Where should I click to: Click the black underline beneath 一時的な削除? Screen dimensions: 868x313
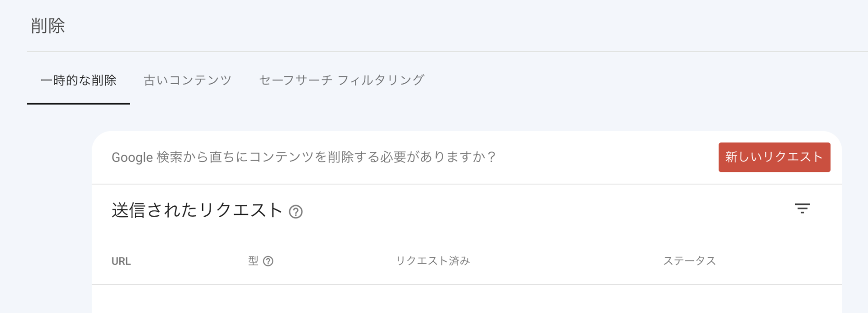coord(78,104)
